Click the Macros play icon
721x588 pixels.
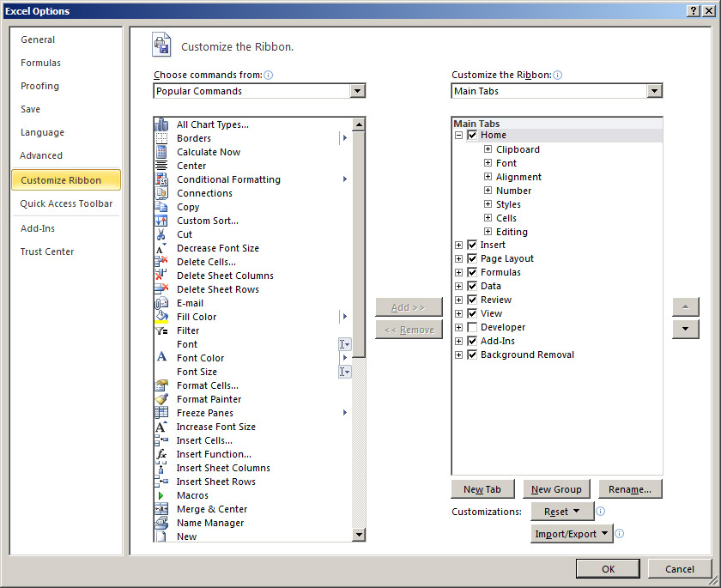coord(161,495)
